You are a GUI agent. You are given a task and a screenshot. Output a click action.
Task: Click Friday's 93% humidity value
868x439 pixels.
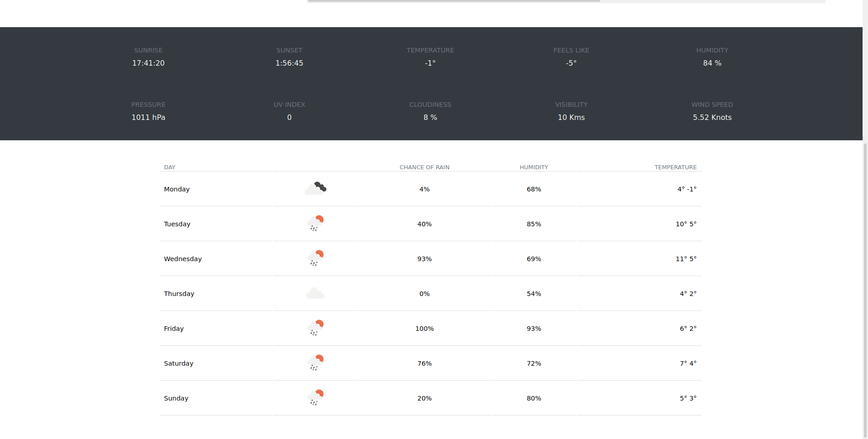pos(534,329)
